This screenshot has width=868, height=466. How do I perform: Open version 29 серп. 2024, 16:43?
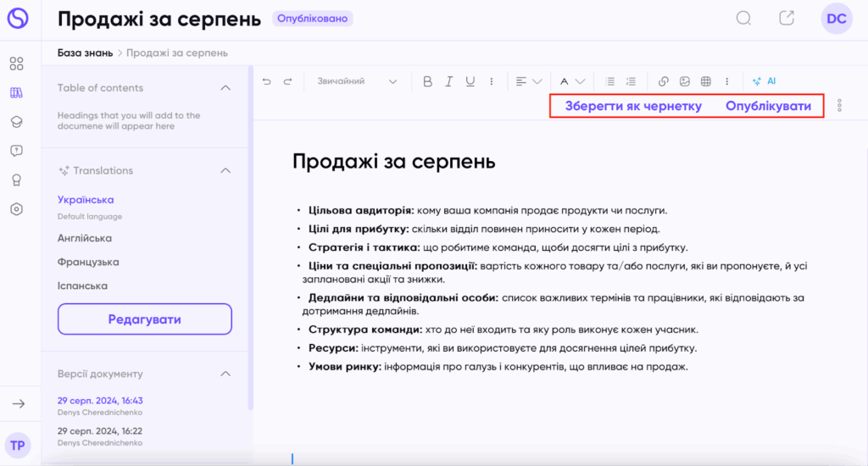tap(100, 401)
